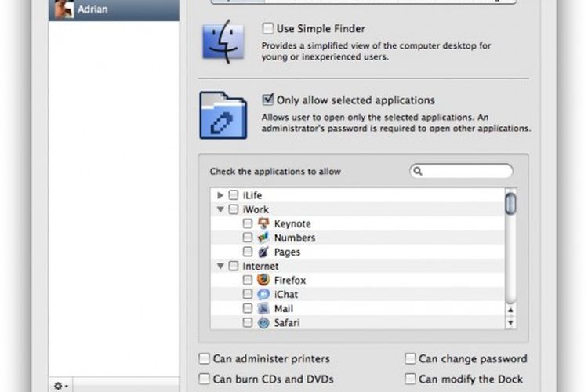Screen dimensions: 588x392
Task: Select the Numbers row label
Action: tap(295, 238)
